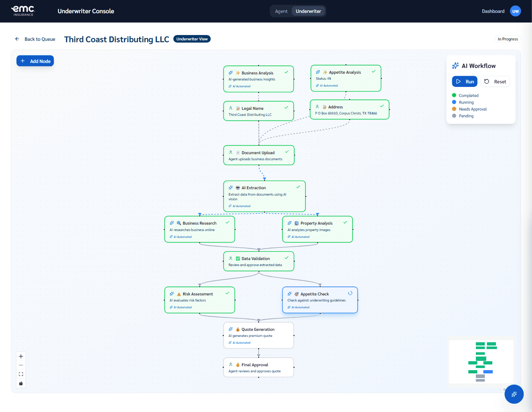The image size is (532, 412).
Task: Switch to the Agent view toggle
Action: pyautogui.click(x=281, y=11)
